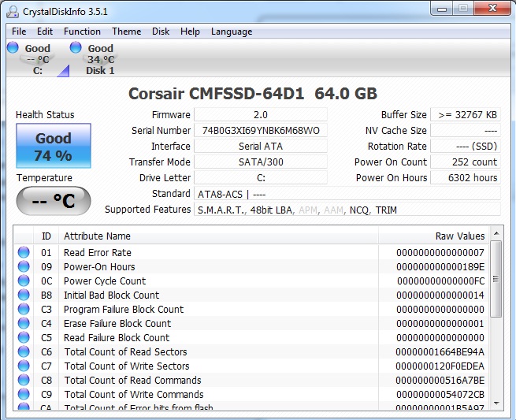Open the Help menu
The height and width of the screenshot is (420, 516).
190,32
